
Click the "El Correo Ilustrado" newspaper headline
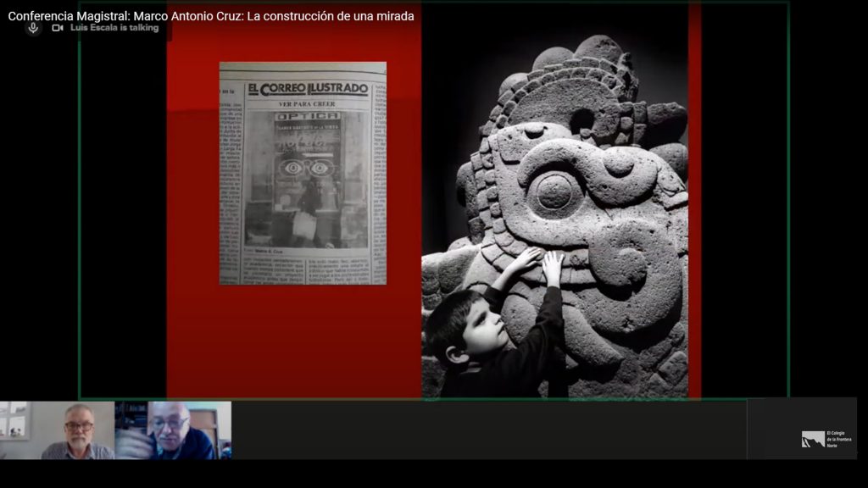pyautogui.click(x=308, y=88)
